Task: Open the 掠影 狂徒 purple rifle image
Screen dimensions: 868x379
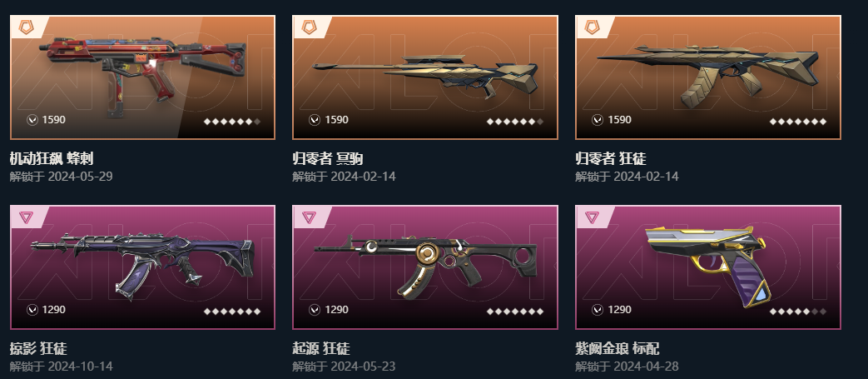Action: pyautogui.click(x=143, y=267)
